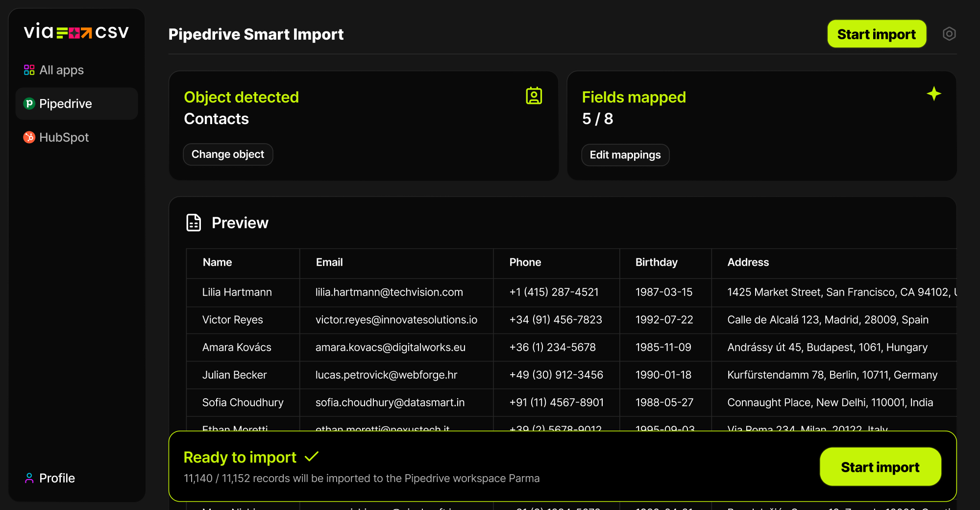The height and width of the screenshot is (510, 980).
Task: Select HubSpot in sidebar
Action: coord(77,137)
